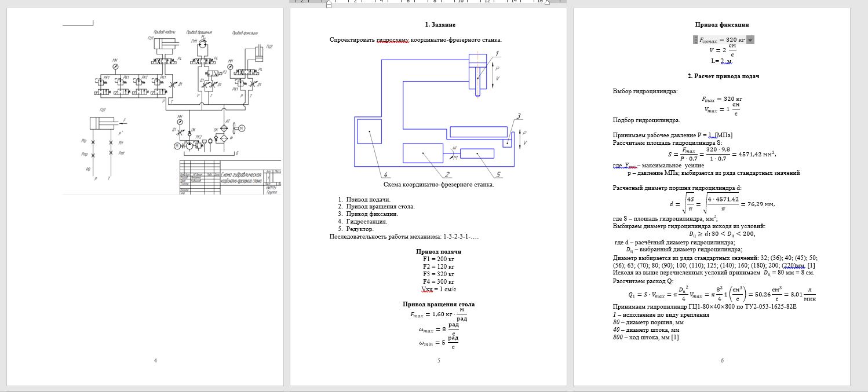Click the page number 5 footer
This screenshot has height=392, width=868.
pyautogui.click(x=439, y=361)
